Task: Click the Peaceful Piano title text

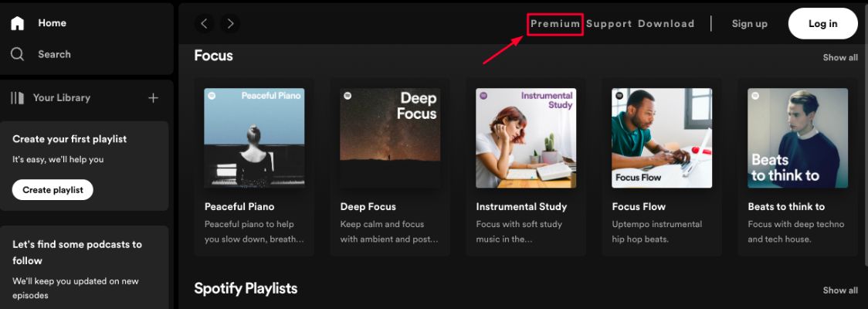Action: coord(239,206)
